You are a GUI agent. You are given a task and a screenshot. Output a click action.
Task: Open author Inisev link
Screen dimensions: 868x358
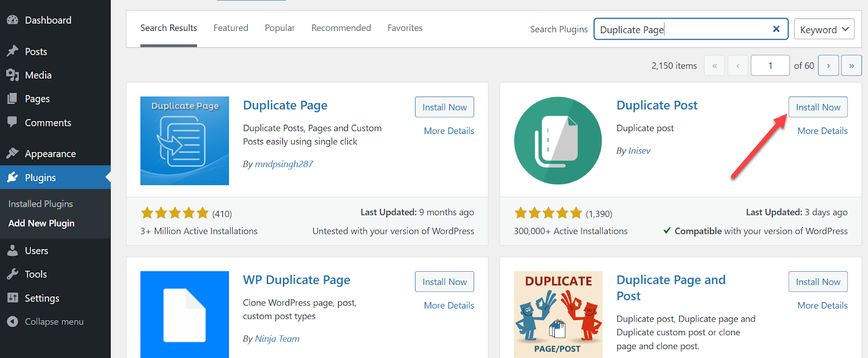639,151
